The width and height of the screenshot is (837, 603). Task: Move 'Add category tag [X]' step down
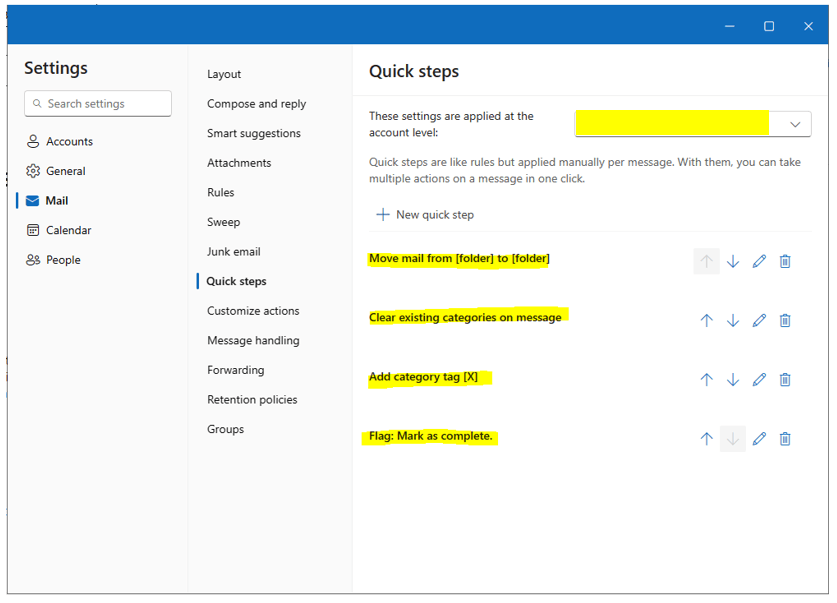tap(733, 380)
